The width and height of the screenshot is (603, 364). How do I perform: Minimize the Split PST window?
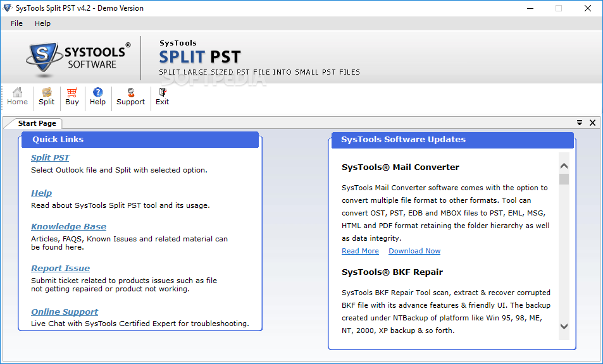click(530, 8)
